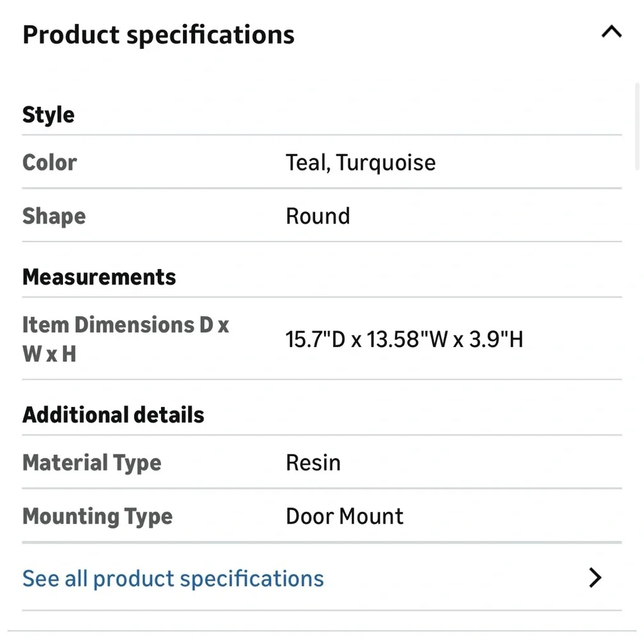The image size is (644, 644).
Task: Click the Item Dimensions D x W x H label
Action: [x=126, y=339]
